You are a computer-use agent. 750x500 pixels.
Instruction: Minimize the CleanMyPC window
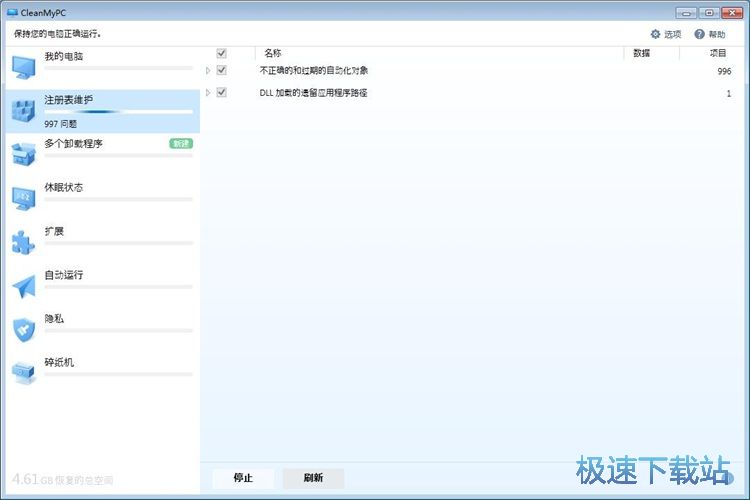(x=686, y=13)
